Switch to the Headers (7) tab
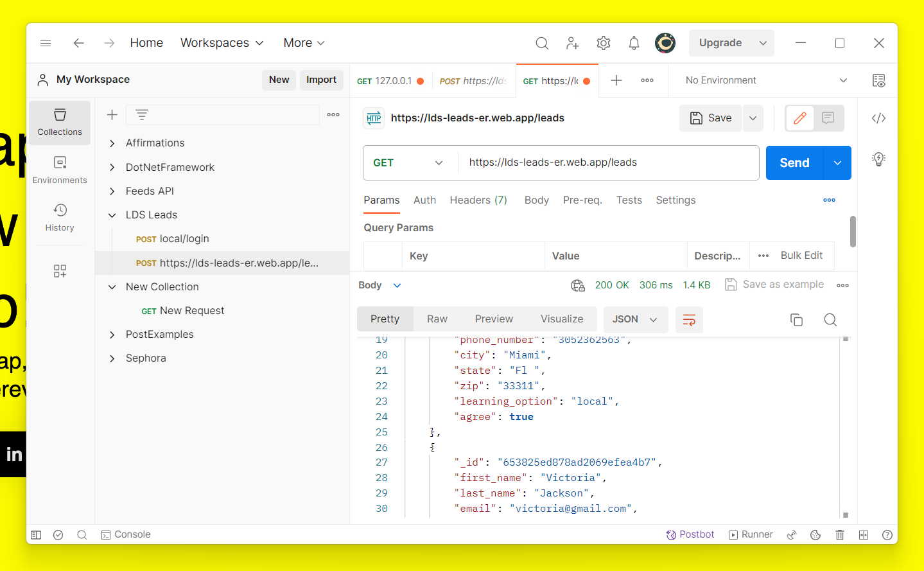 (478, 200)
